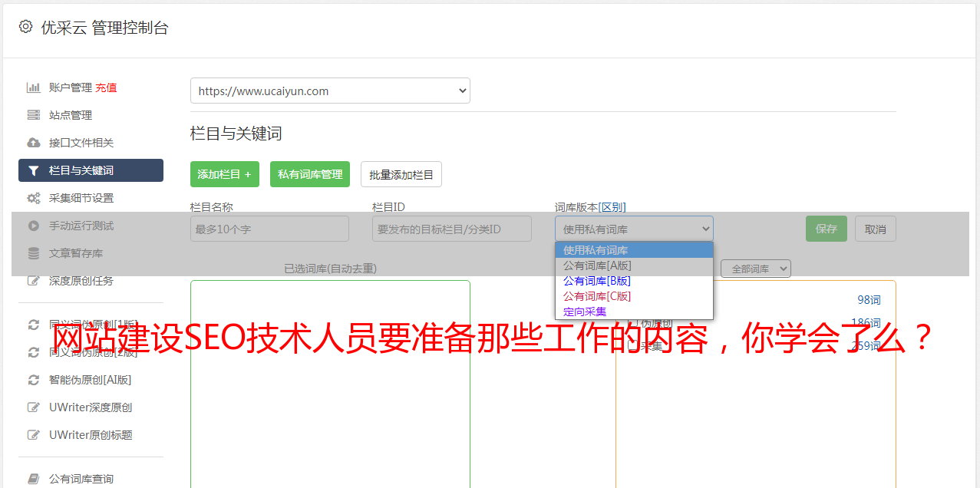Choose 公有词库[C版] option

point(634,296)
